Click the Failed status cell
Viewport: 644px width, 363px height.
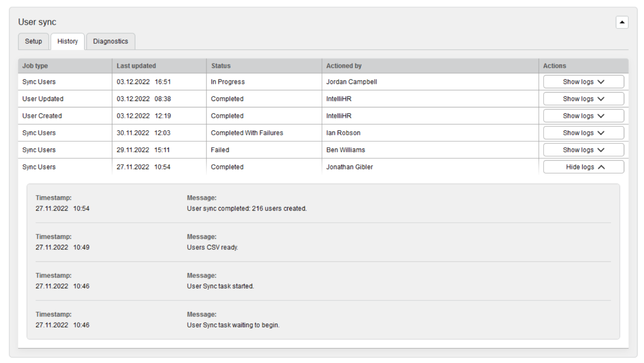220,150
